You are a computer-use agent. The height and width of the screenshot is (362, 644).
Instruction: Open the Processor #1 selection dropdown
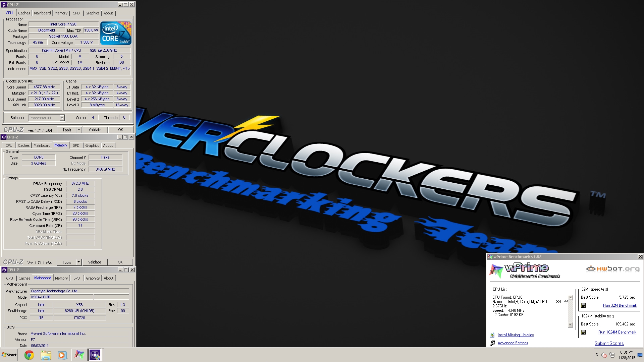click(62, 118)
